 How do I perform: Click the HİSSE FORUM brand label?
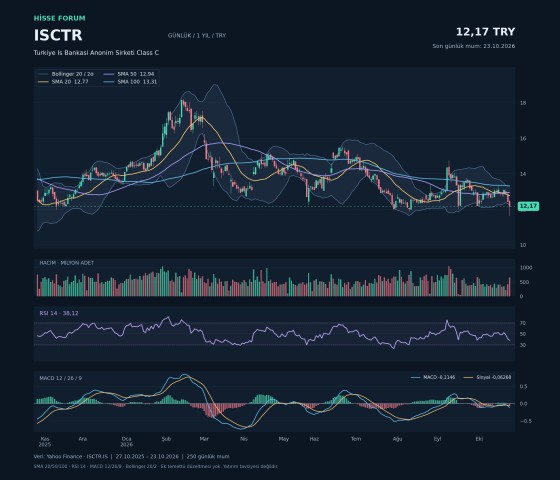tap(60, 18)
